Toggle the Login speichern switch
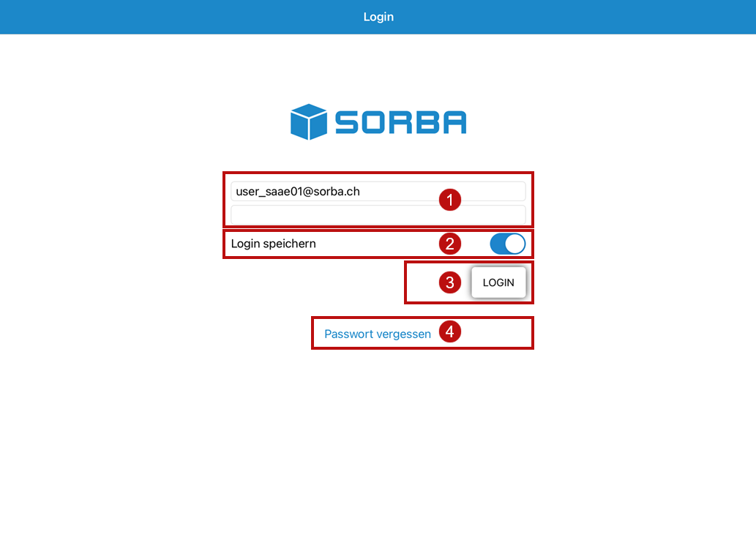Screen dimensions: 756x548 tap(507, 244)
